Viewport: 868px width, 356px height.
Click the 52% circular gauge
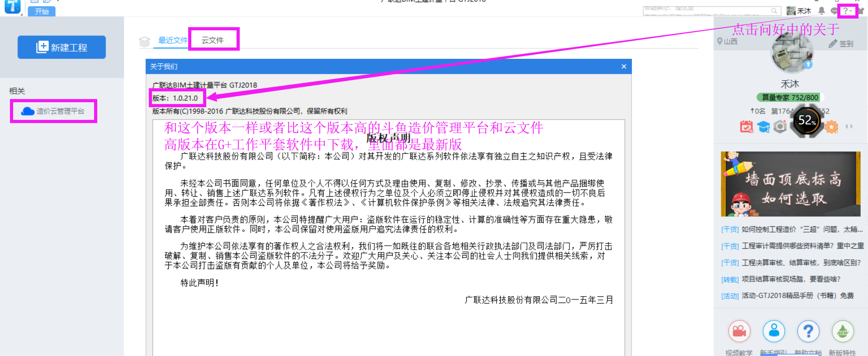pyautogui.click(x=807, y=121)
